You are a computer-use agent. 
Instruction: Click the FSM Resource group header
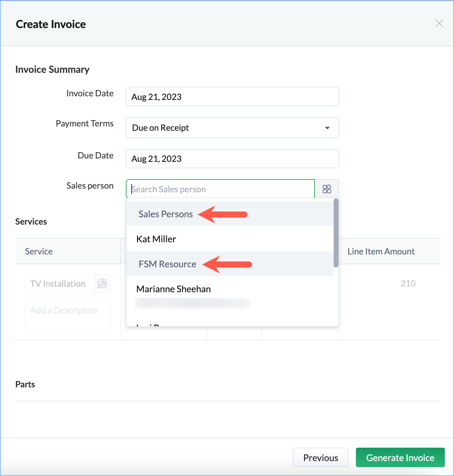click(167, 264)
